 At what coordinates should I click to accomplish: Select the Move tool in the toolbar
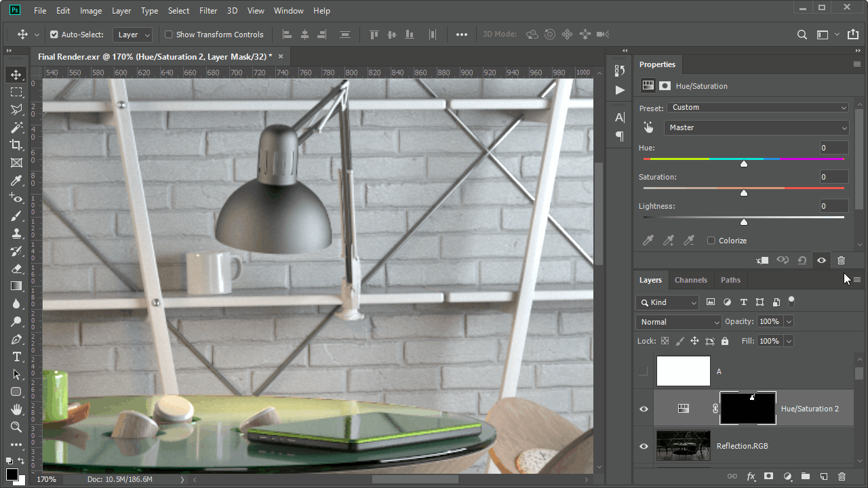pos(16,75)
